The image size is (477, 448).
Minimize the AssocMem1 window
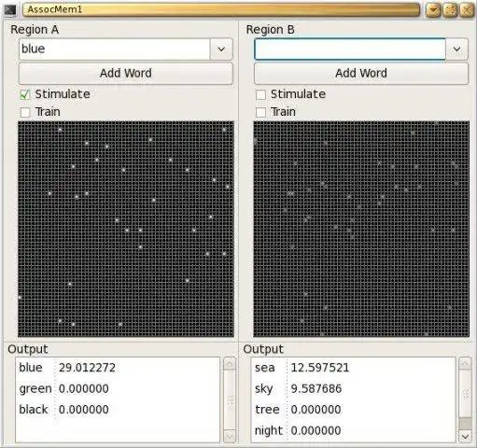point(433,10)
